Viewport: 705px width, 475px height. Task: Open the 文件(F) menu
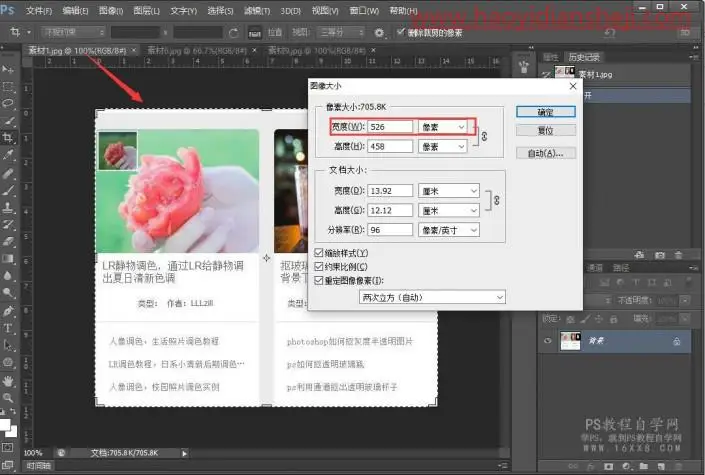pyautogui.click(x=39, y=10)
